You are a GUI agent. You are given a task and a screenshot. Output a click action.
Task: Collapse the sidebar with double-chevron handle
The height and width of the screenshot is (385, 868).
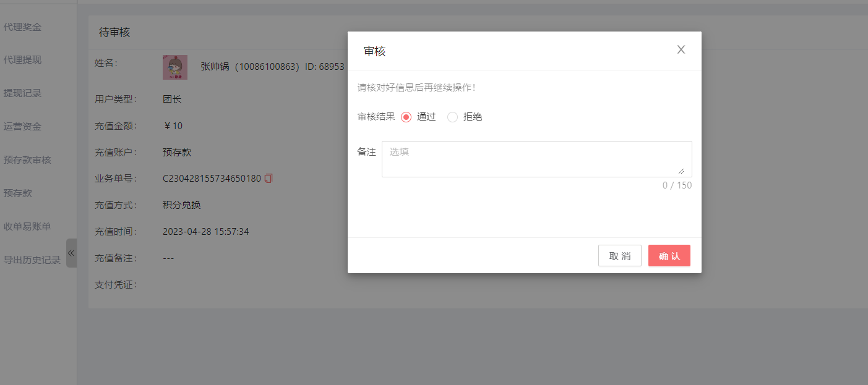tap(71, 253)
